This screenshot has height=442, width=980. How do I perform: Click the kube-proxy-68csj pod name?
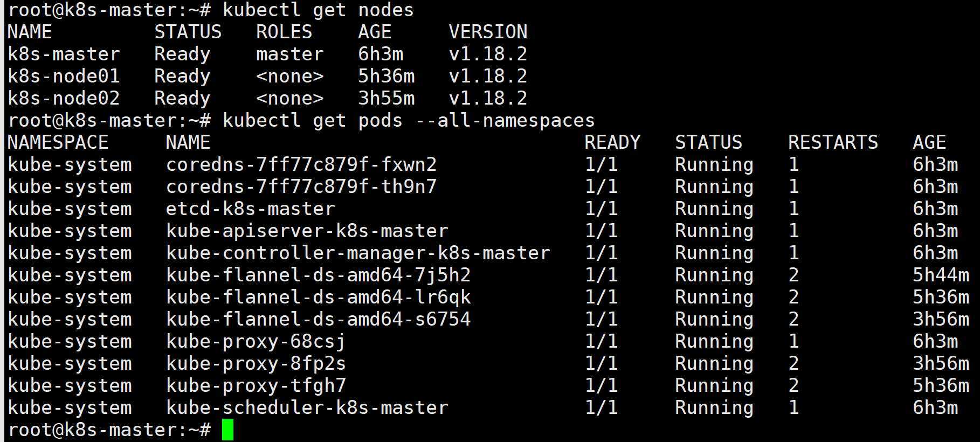[x=256, y=341]
